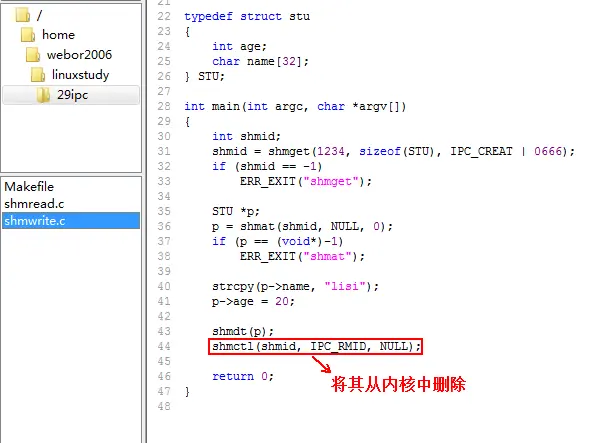Click the '} STU;' code line

coord(204,77)
